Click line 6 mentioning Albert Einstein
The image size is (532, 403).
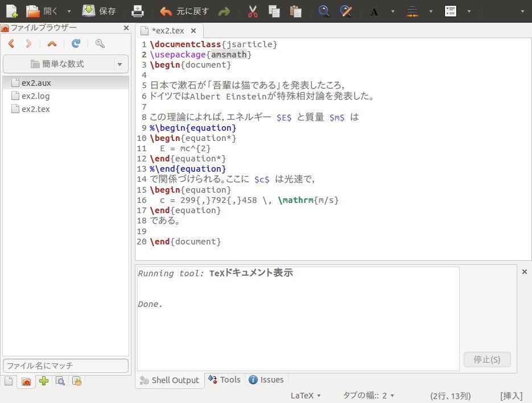tap(262, 96)
